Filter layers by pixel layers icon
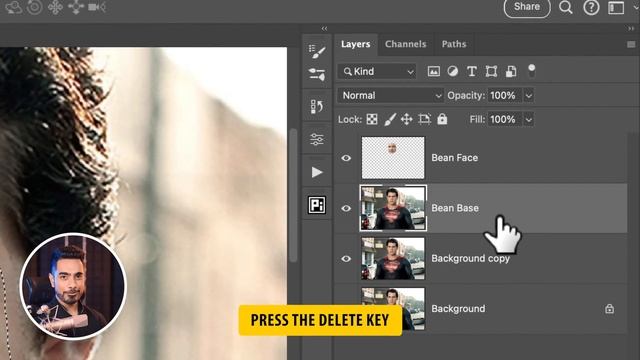Viewport: 640px width, 360px height. [x=433, y=71]
